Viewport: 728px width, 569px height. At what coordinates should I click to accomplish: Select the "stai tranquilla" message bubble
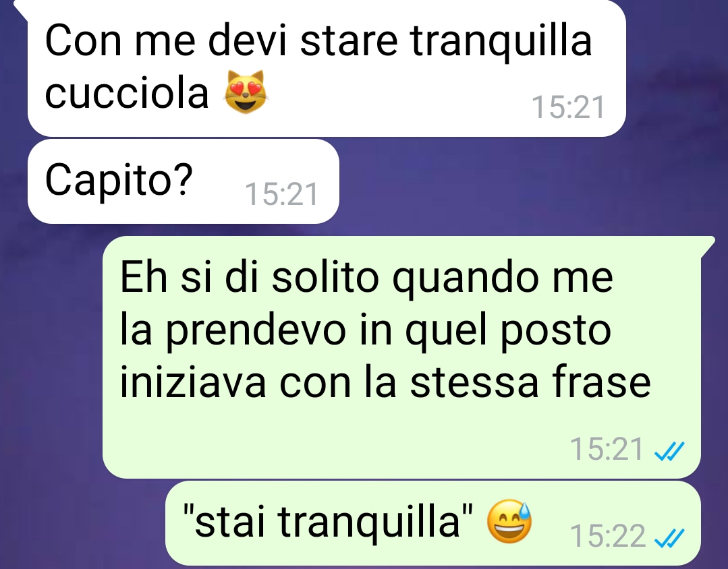tap(433, 523)
